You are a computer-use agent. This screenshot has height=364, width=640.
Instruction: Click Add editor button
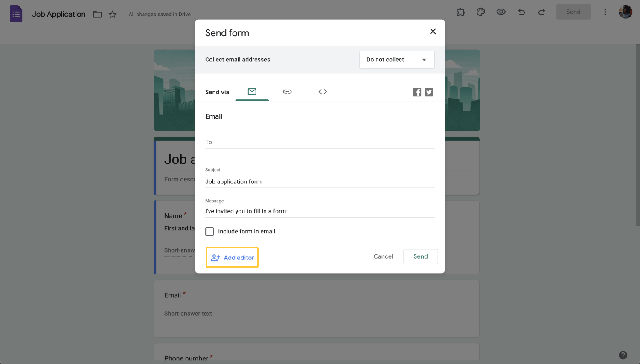click(232, 258)
